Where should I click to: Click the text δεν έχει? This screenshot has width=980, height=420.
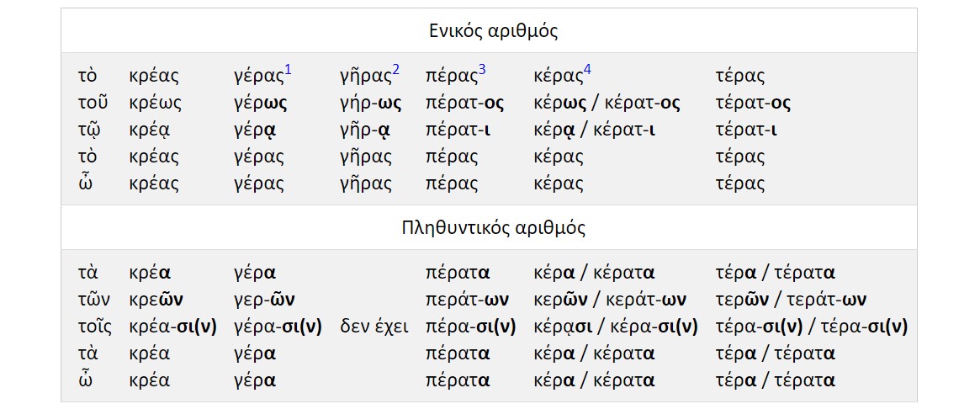coord(374,327)
